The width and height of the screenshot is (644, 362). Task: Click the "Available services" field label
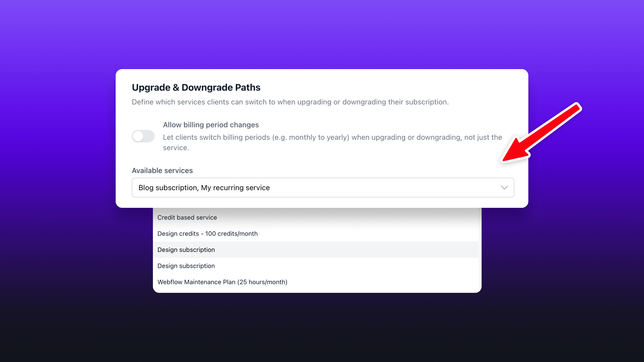162,170
